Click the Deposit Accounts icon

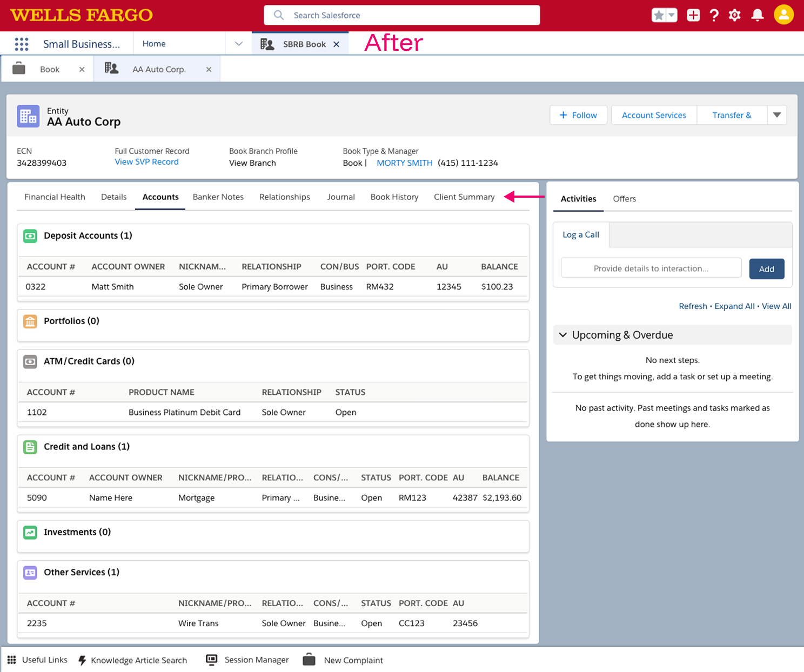30,236
